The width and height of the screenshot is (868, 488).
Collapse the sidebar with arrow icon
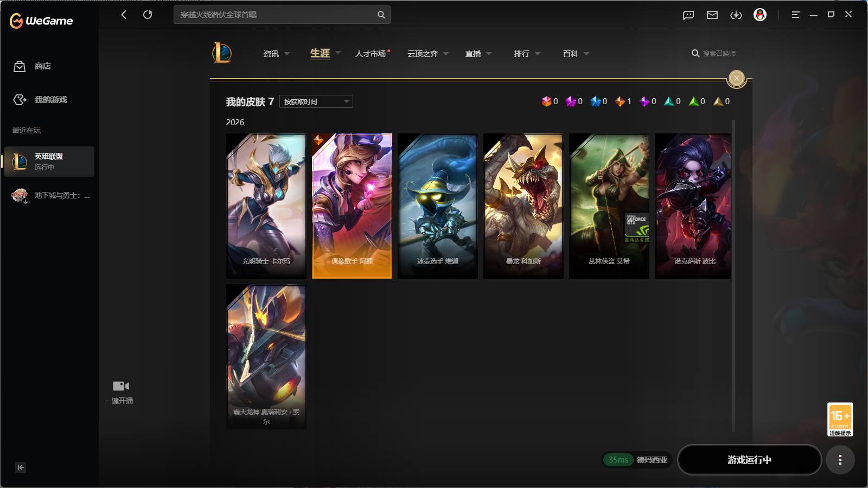tap(21, 467)
